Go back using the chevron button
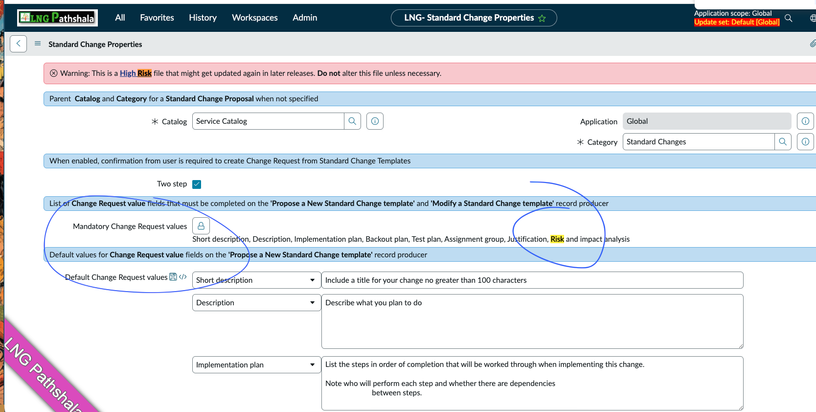The image size is (816, 412). coord(18,44)
